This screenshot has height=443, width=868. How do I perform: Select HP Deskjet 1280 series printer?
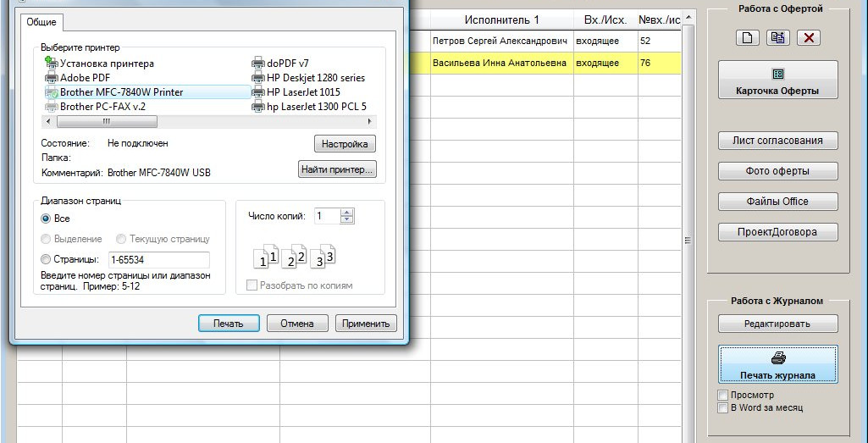pos(308,78)
